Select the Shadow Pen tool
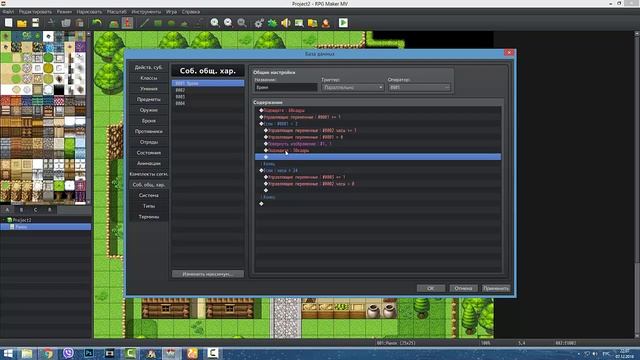This screenshot has height=360, width=640. [198, 23]
